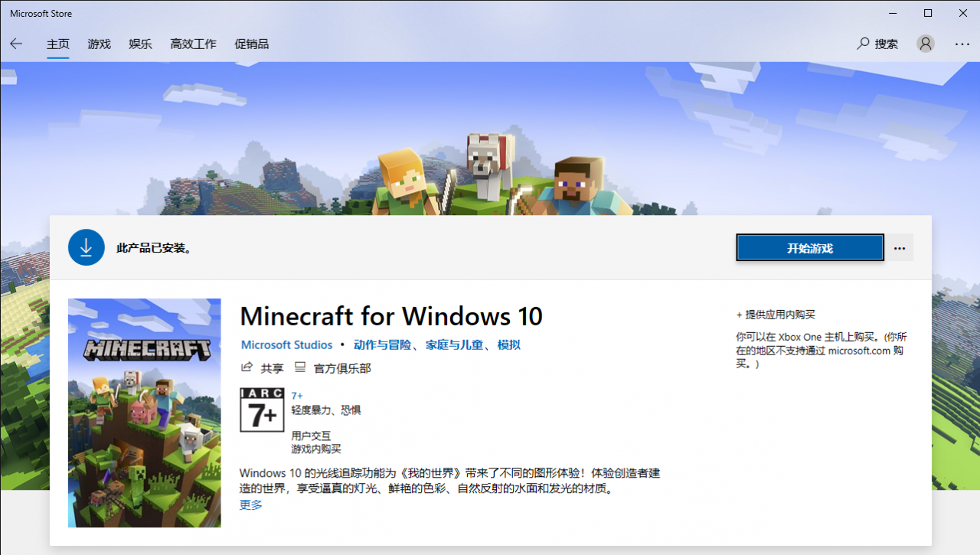Click the Minecraft box art thumbnail
The image size is (980, 555).
145,413
